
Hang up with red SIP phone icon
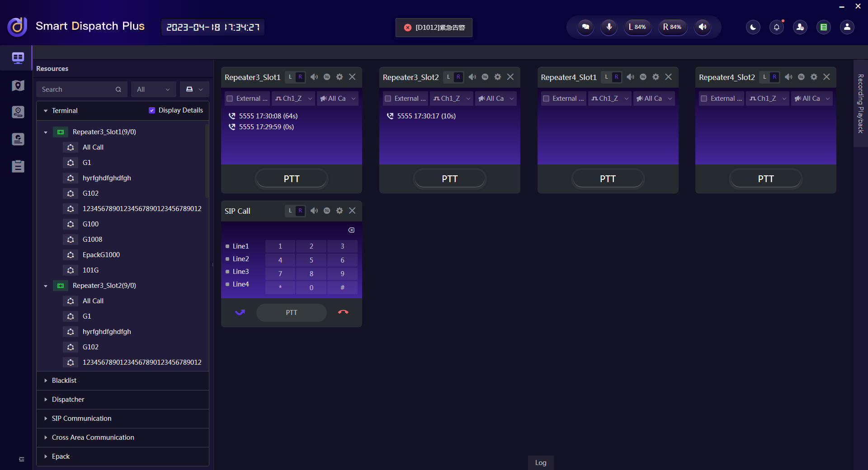tap(343, 312)
